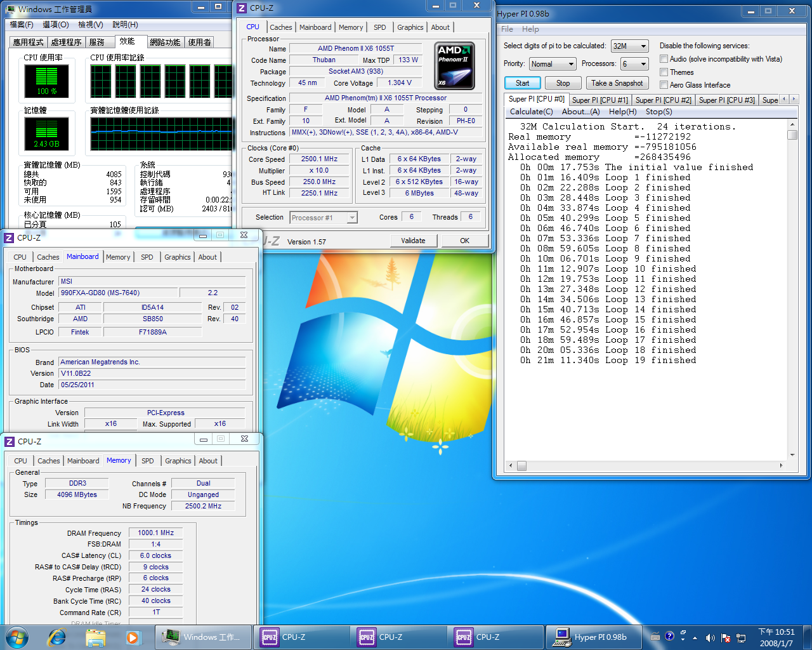Toggle Themes service checkbox
Viewport: 812px width, 650px height.
pos(664,72)
